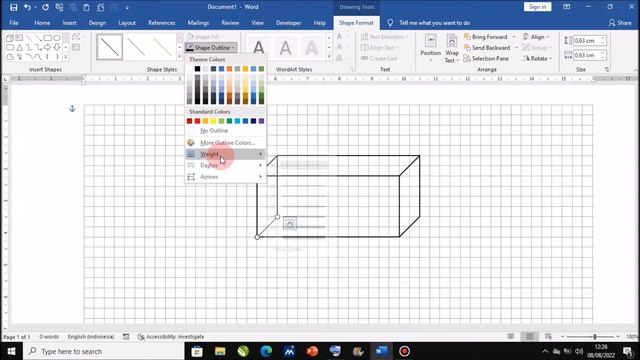Open the Selection Pane
This screenshot has height=360, width=640.
click(x=486, y=58)
